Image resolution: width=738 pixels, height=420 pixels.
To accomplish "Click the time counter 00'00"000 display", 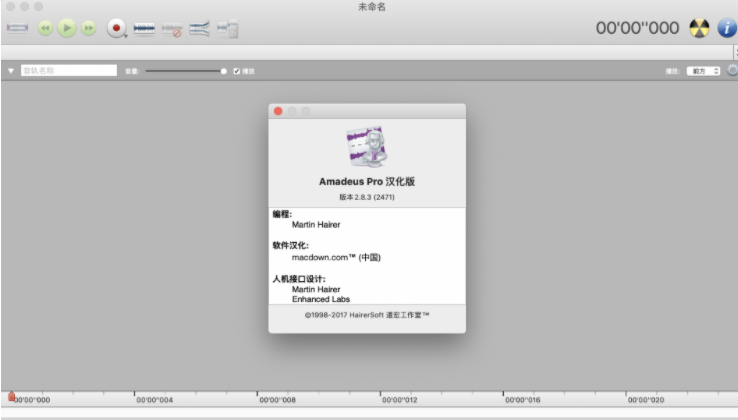I will pos(637,28).
